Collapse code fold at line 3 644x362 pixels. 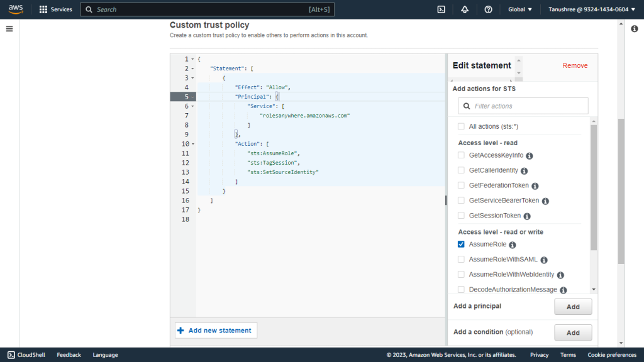[x=192, y=78]
